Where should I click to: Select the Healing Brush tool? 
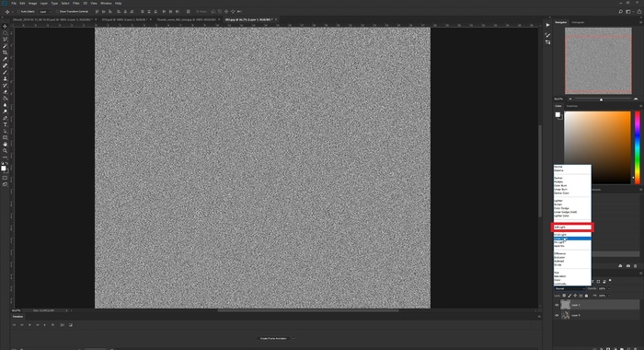pyautogui.click(x=5, y=65)
